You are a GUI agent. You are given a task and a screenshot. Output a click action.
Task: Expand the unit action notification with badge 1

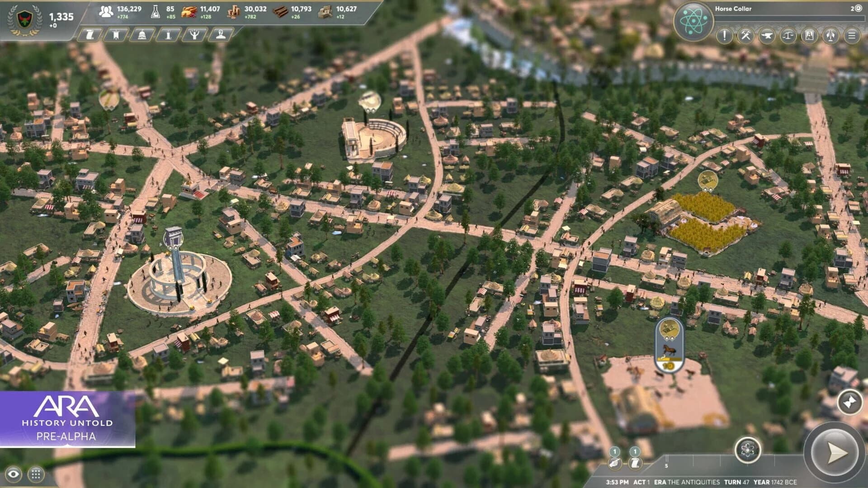click(x=614, y=464)
